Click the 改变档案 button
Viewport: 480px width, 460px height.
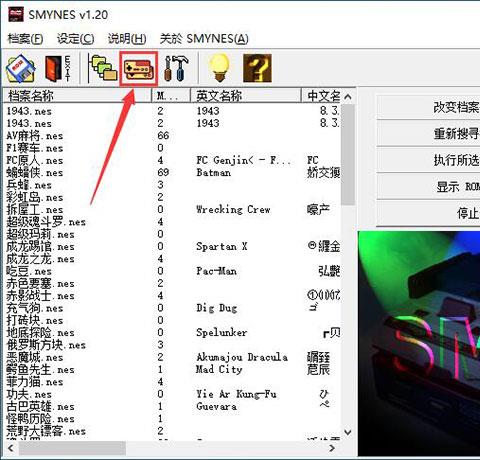pos(428,107)
